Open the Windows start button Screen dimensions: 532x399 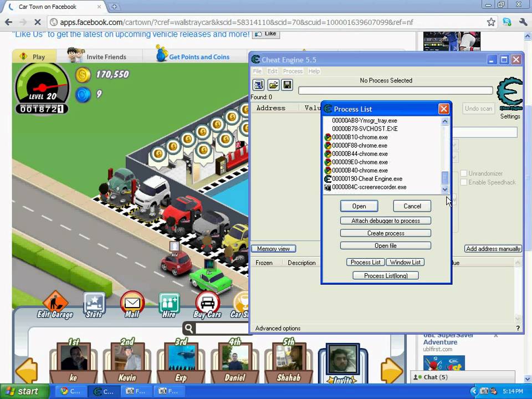(24, 391)
